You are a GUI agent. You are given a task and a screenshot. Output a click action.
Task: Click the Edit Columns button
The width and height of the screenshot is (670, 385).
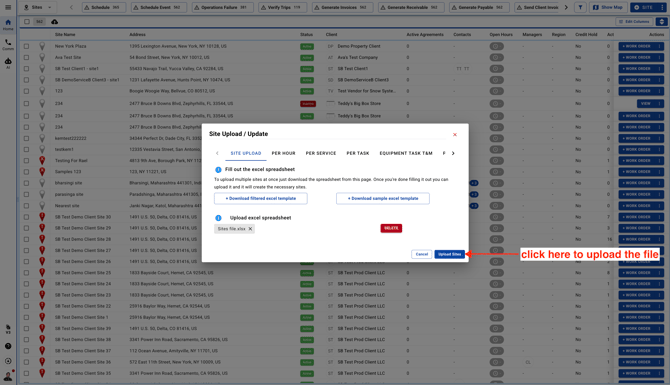(634, 22)
